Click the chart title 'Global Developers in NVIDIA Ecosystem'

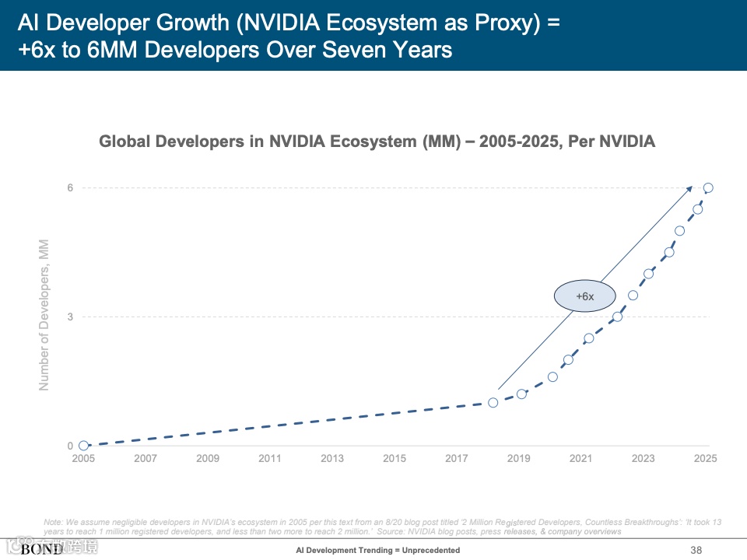coord(377,142)
